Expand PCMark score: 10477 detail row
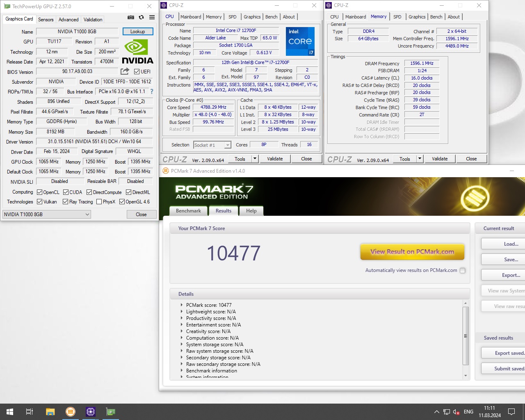Screen dimensions: 525x420 coord(182,305)
